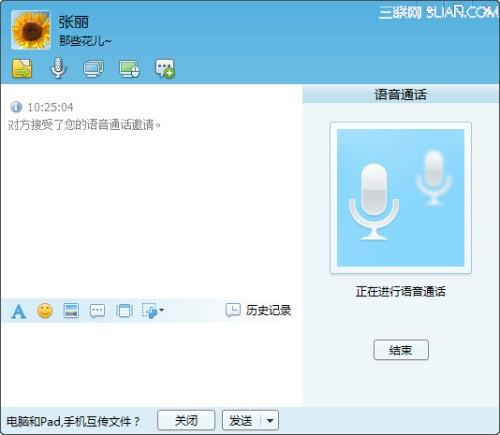Send the message with 发送

[x=241, y=421]
